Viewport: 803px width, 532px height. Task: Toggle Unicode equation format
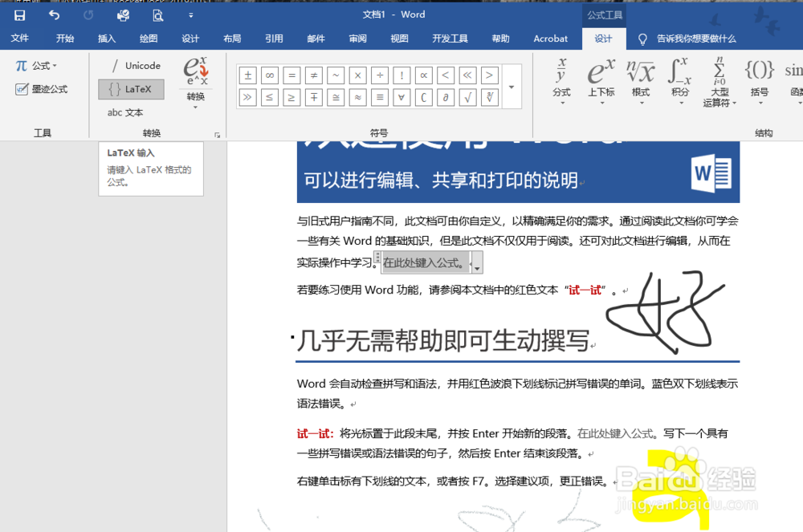click(x=136, y=66)
